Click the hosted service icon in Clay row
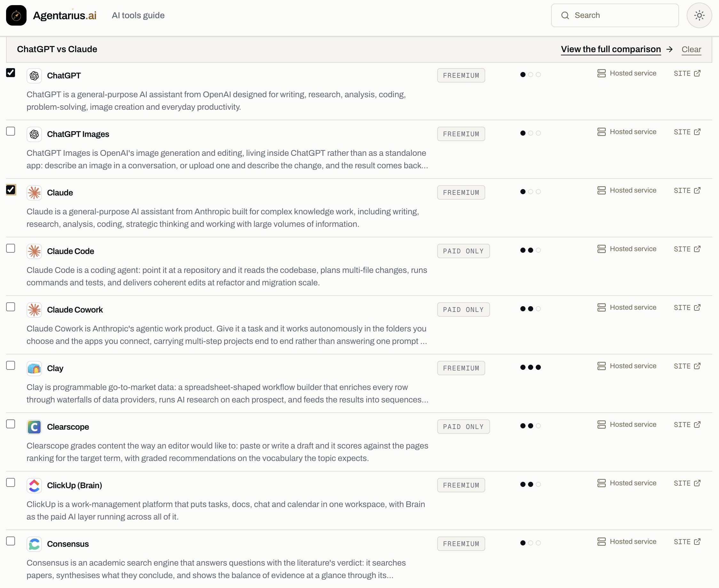The image size is (719, 588). 602,366
